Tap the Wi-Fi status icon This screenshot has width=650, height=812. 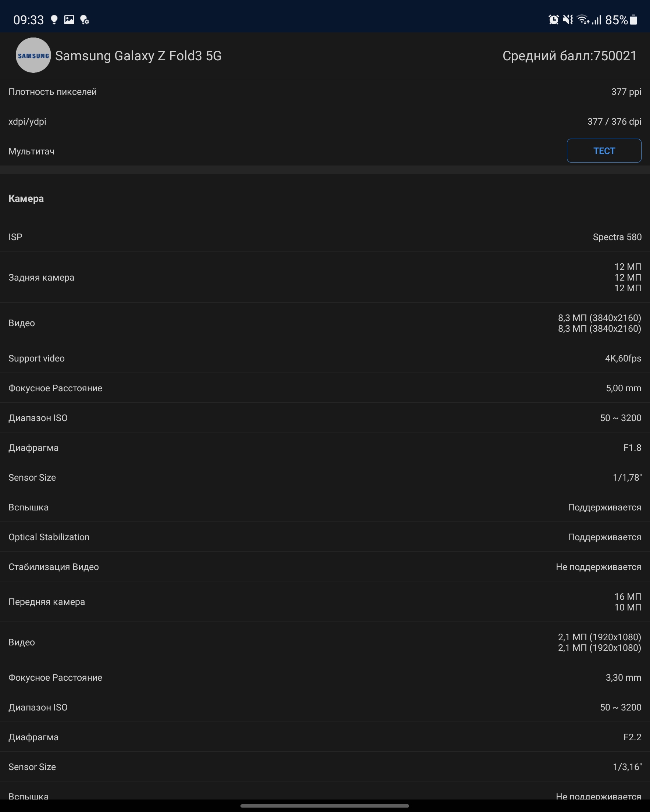coord(583,19)
